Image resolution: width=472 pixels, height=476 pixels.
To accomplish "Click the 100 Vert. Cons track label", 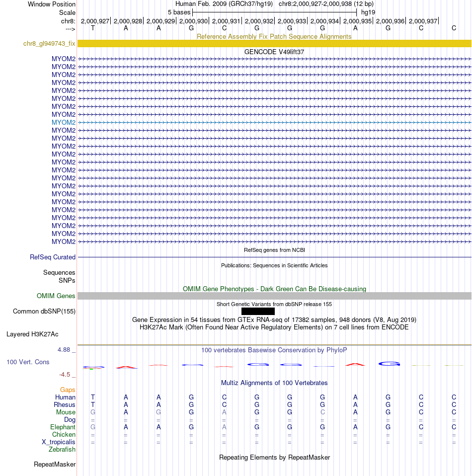I will pos(28,362).
